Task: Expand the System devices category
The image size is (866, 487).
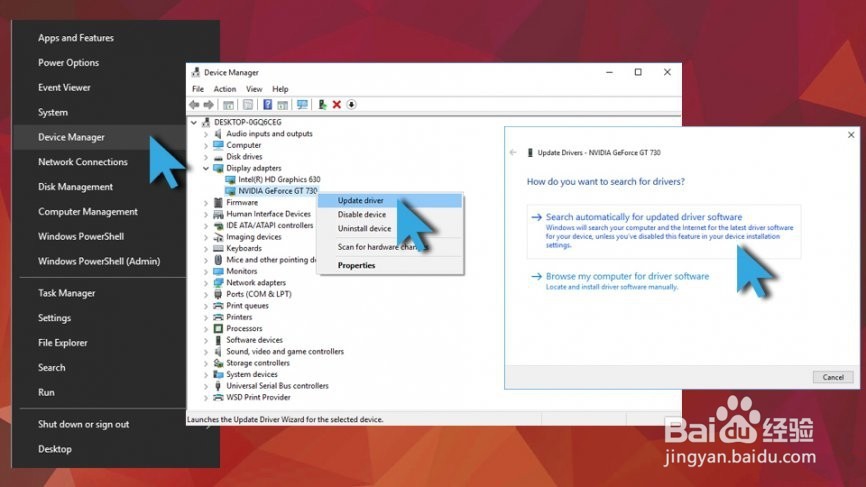Action: [206, 374]
